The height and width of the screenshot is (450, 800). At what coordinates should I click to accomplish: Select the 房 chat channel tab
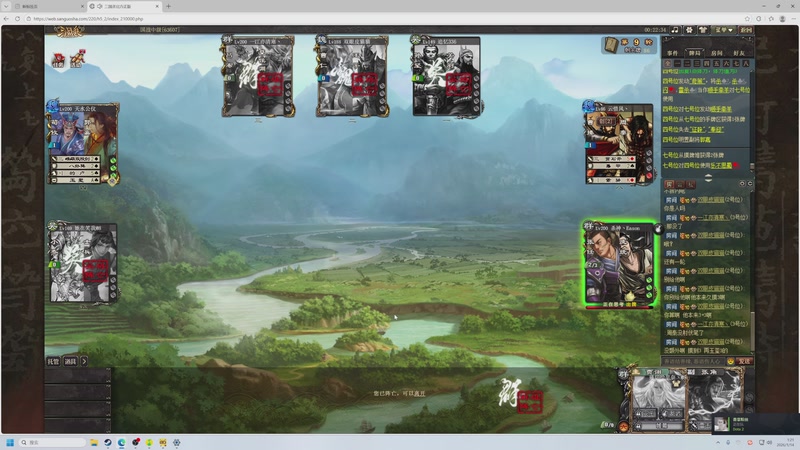coord(669,184)
